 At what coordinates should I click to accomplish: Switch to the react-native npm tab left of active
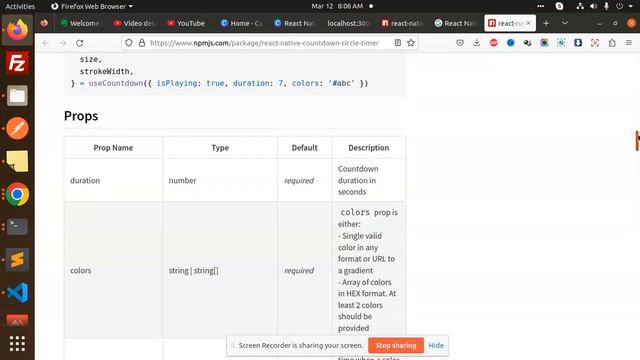click(402, 23)
